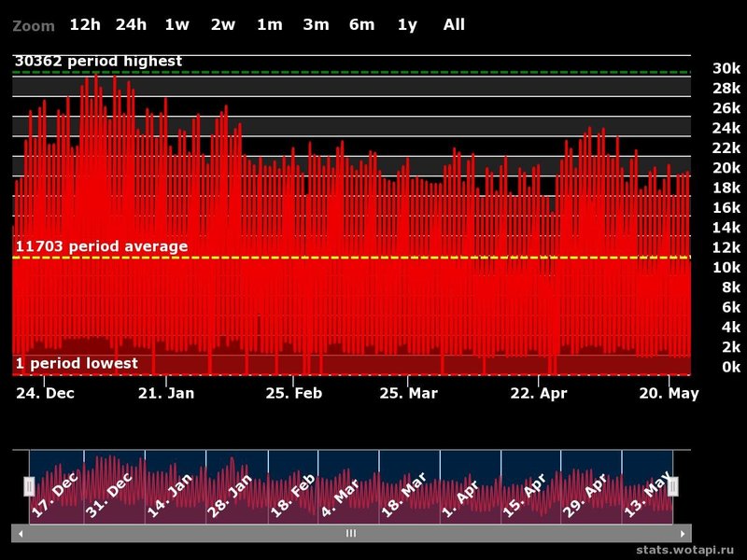Screen dimensions: 747x560
Task: Open the stats.wotapi.ru link
Action: (685, 548)
